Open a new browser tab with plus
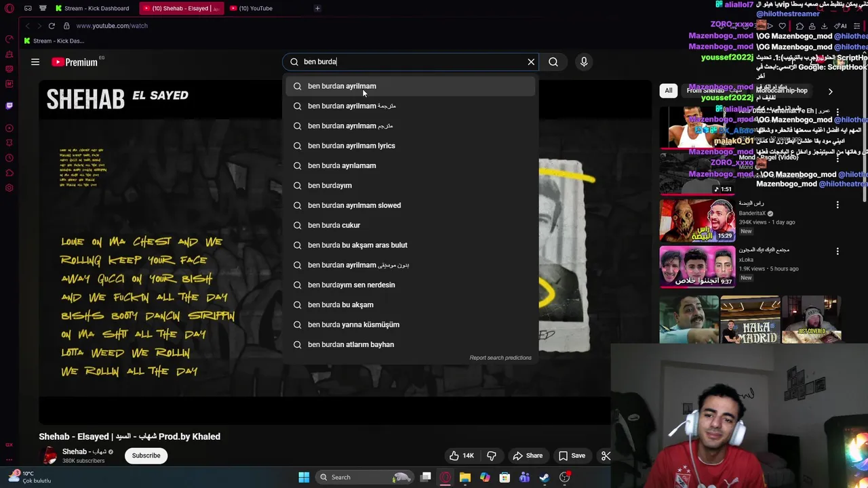Image resolution: width=868 pixels, height=488 pixels. point(317,8)
